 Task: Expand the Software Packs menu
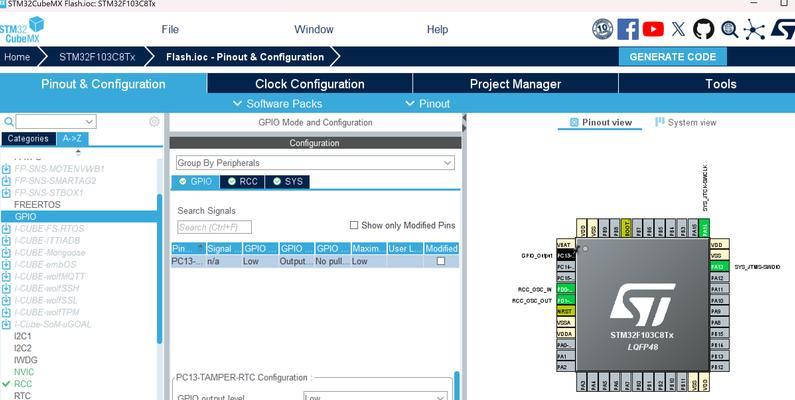(x=278, y=104)
